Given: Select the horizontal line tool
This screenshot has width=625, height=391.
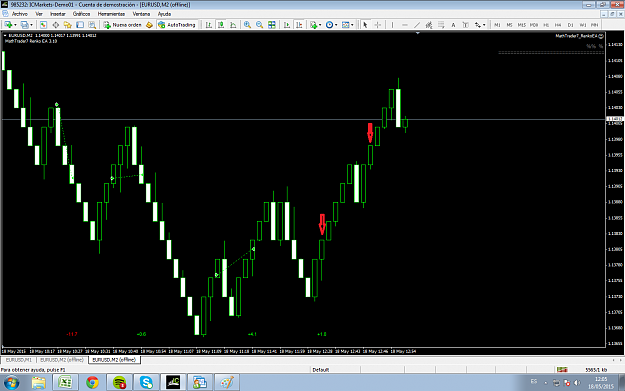Looking at the screenshot, I should [x=405, y=25].
